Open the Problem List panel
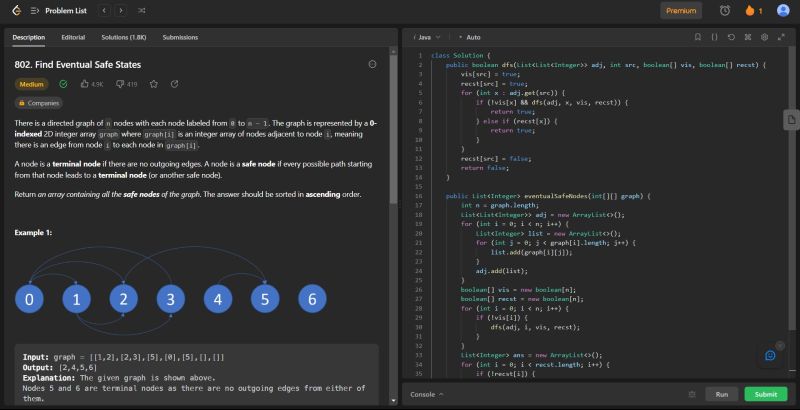The width and height of the screenshot is (800, 410). coord(59,11)
